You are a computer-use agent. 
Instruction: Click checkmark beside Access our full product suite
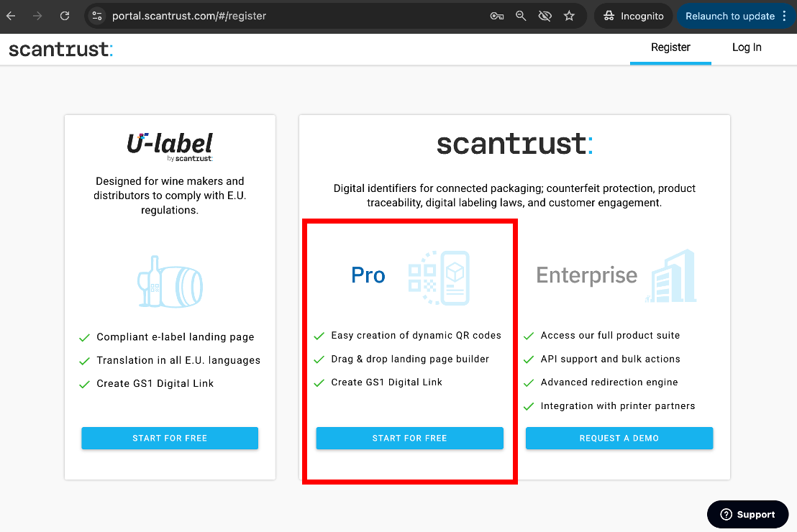[x=529, y=336]
